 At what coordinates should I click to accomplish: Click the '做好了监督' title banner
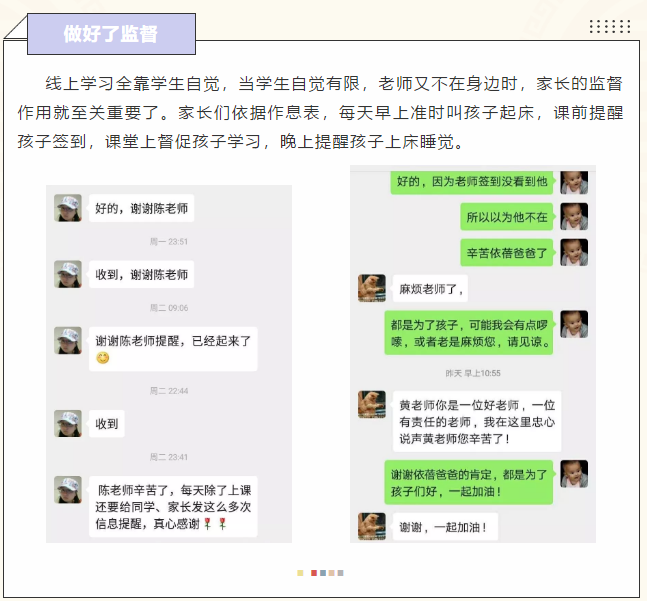[111, 34]
